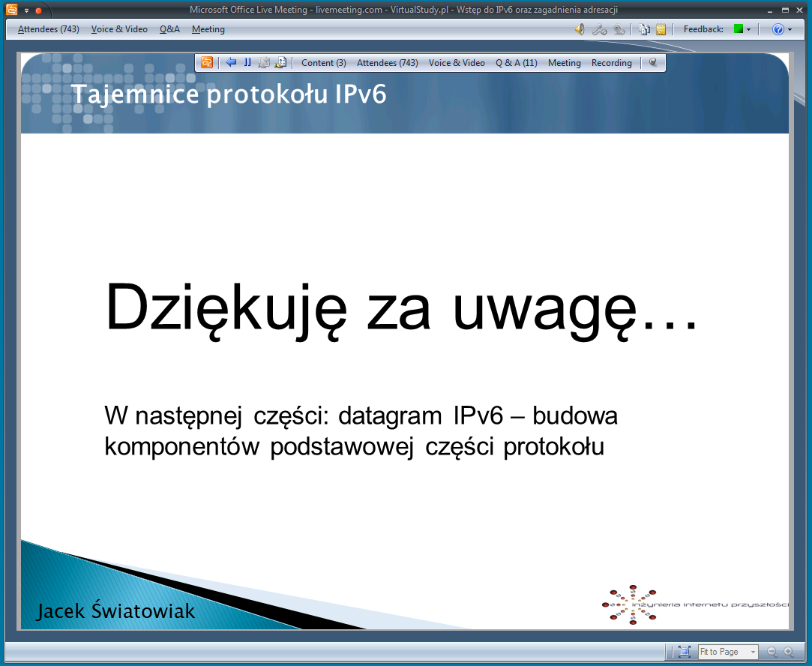Open Content (3) pane in floating toolbar
The height and width of the screenshot is (666, 812).
coord(324,63)
